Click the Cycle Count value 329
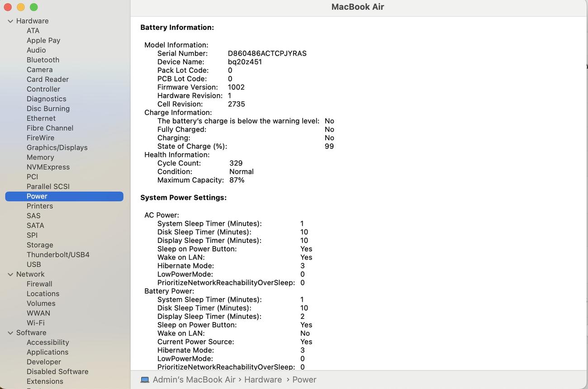 (236, 163)
